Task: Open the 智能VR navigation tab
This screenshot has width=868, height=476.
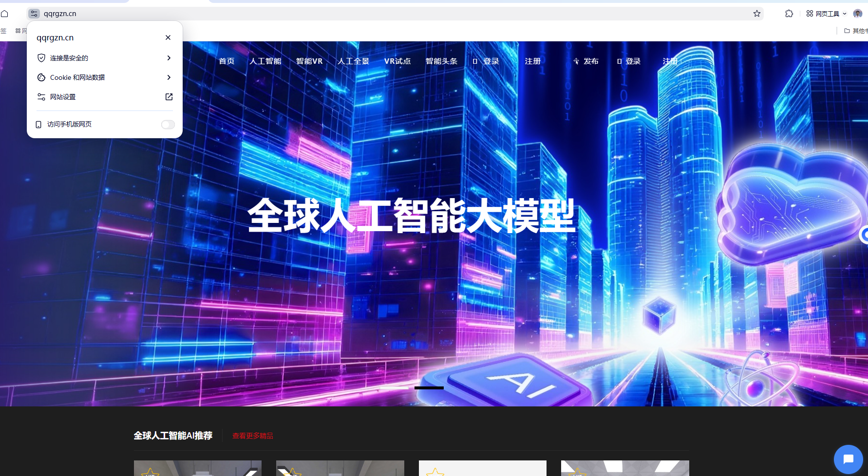Action: coord(309,61)
